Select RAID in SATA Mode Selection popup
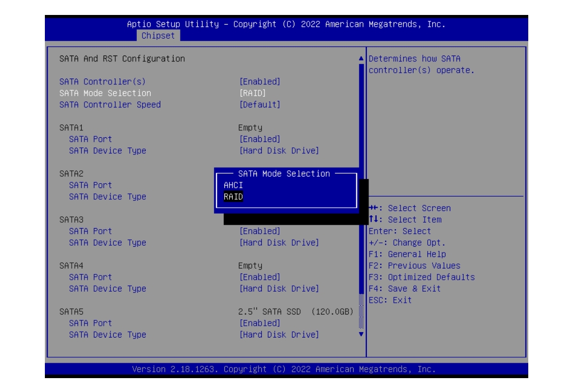 233,197
